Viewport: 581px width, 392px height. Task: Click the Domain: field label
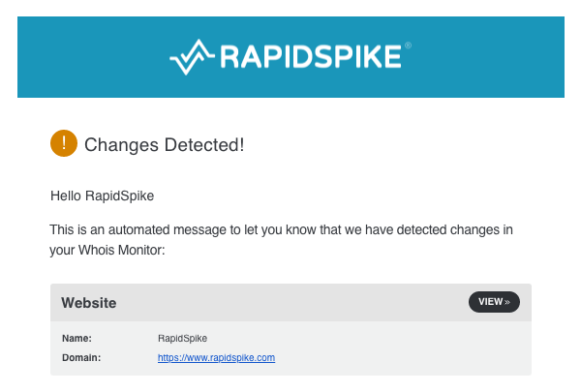click(81, 357)
